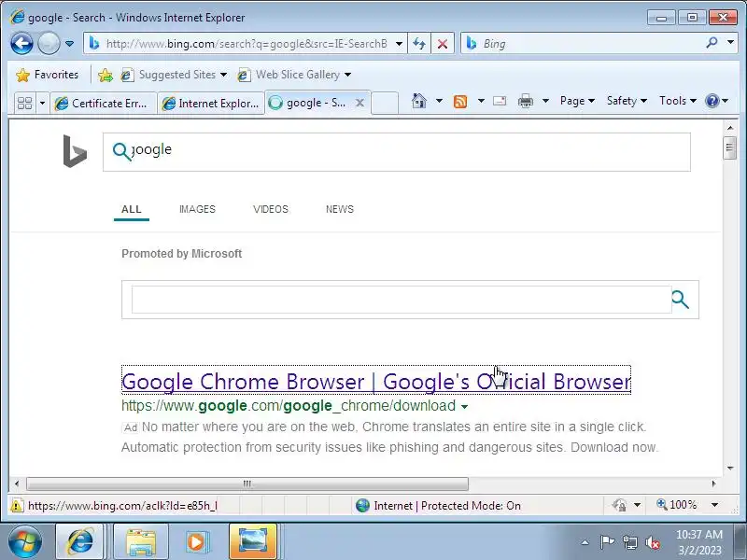Click the Refresh page icon
The height and width of the screenshot is (560, 747).
[419, 44]
